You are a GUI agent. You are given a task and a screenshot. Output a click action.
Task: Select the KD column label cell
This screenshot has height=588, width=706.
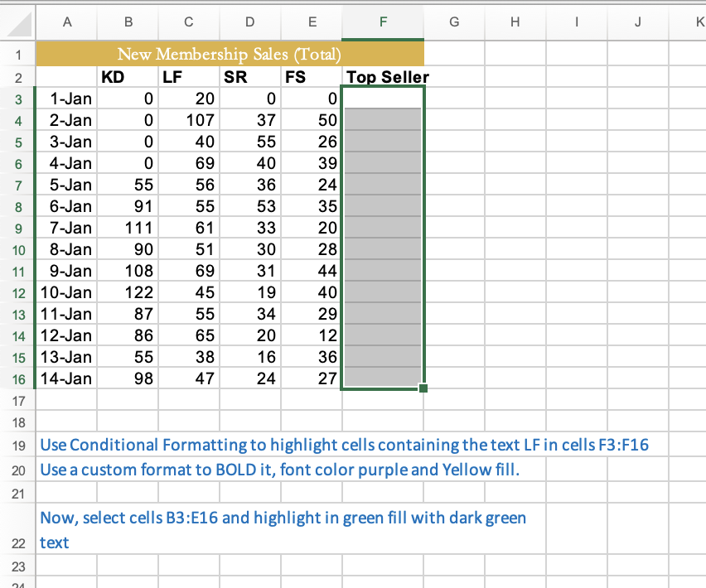tap(126, 76)
